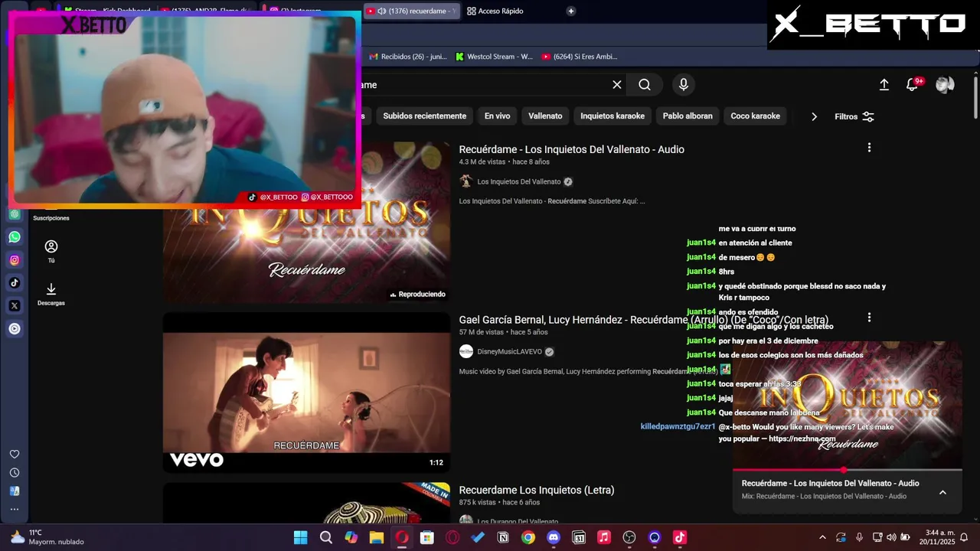This screenshot has height=551, width=980.
Task: Open Si Eres Ambi... YouTube bookmark
Action: tap(580, 57)
